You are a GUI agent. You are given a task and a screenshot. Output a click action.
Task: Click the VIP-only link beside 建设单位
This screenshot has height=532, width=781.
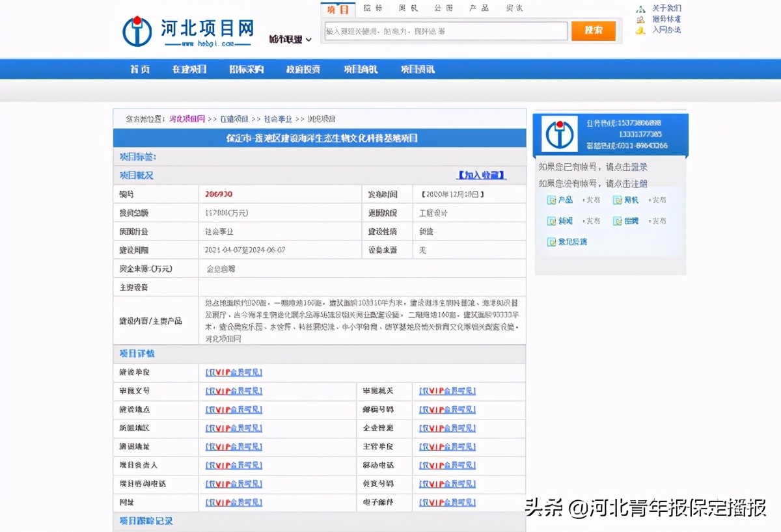234,373
